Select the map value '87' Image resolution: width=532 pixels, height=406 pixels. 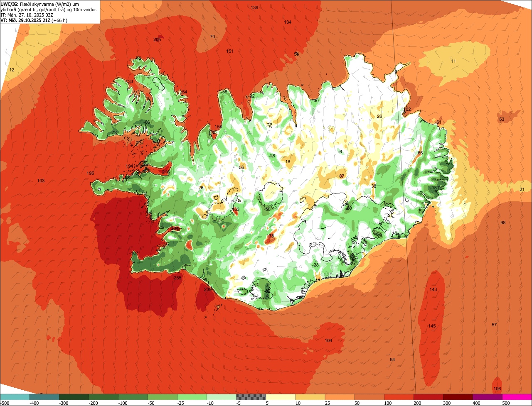click(x=342, y=176)
